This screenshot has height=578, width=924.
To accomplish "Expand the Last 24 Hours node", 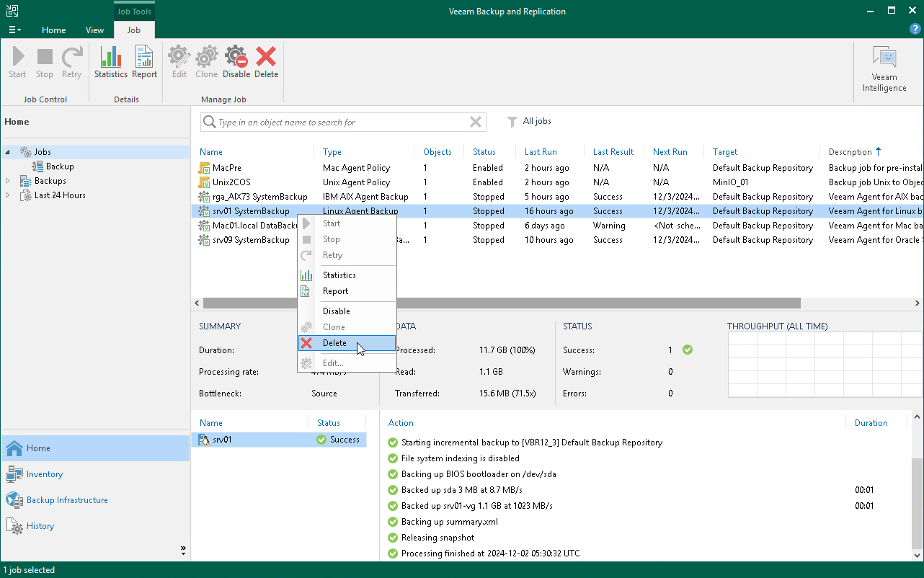I will [8, 195].
